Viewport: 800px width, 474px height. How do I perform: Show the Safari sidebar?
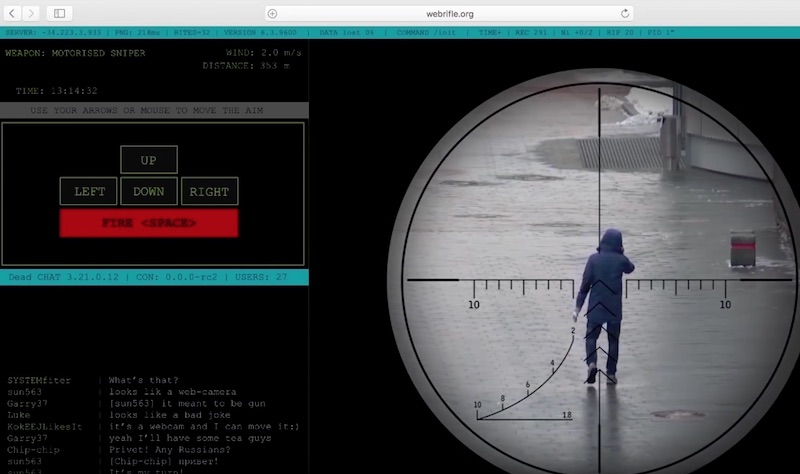click(x=59, y=13)
